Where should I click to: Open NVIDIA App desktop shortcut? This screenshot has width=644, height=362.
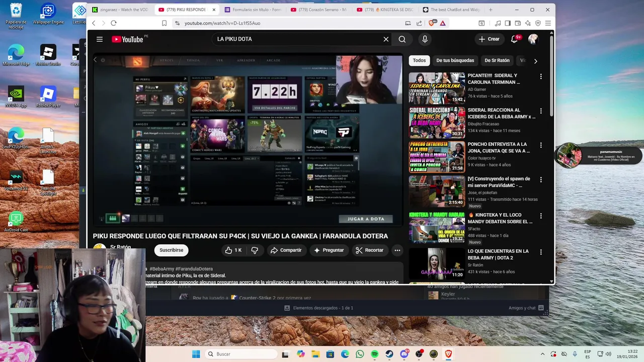click(x=16, y=97)
